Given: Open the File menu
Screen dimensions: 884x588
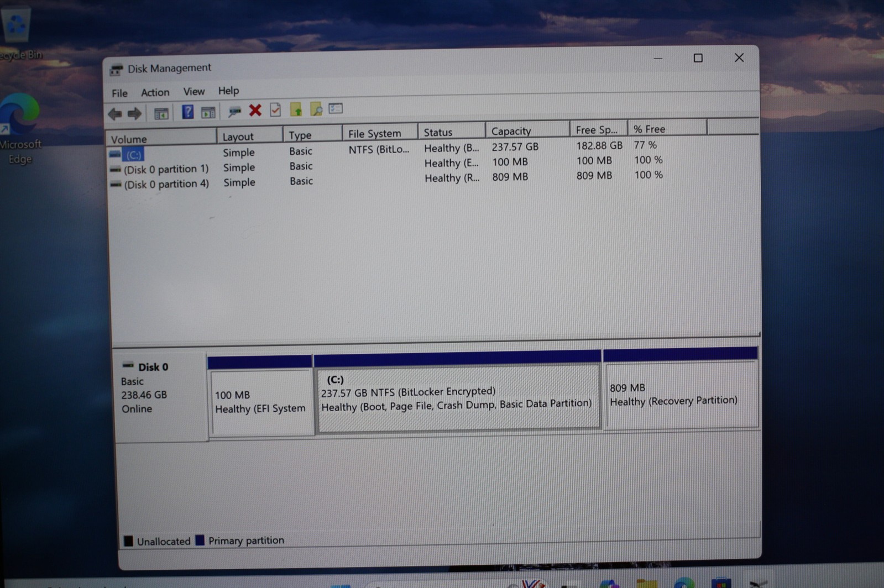Looking at the screenshot, I should pyautogui.click(x=119, y=93).
